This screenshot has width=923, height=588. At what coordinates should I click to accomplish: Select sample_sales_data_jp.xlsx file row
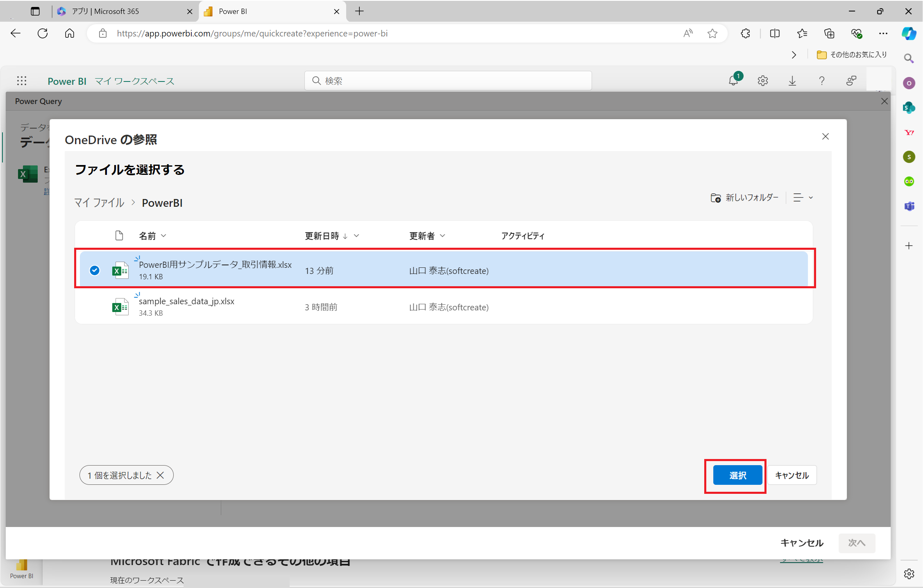pos(444,307)
